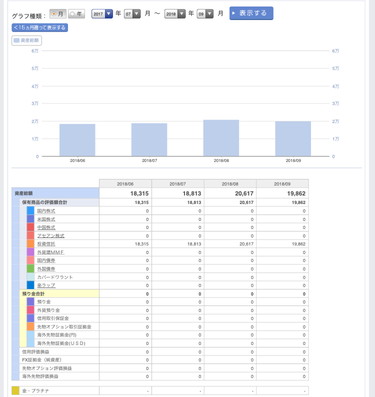375x397 pixels.
Task: Click the 2018/06 bar in the chart
Action: [77, 140]
